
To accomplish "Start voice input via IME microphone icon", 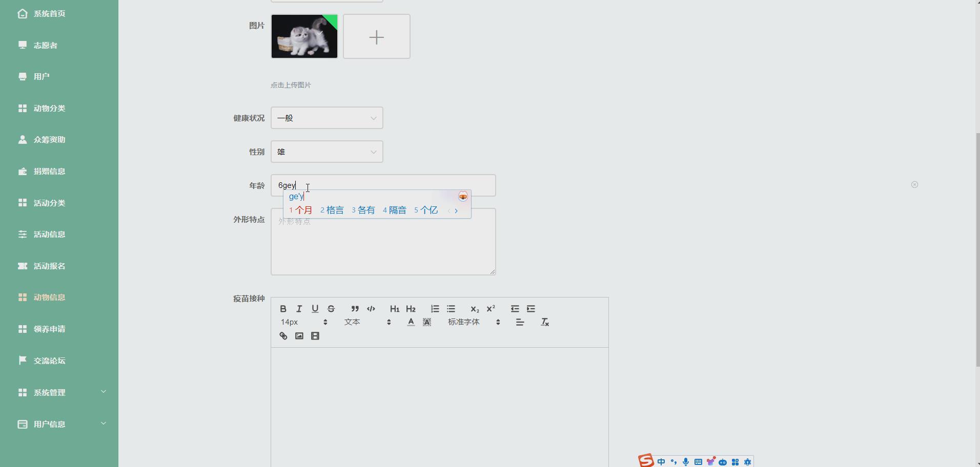I will click(x=686, y=462).
